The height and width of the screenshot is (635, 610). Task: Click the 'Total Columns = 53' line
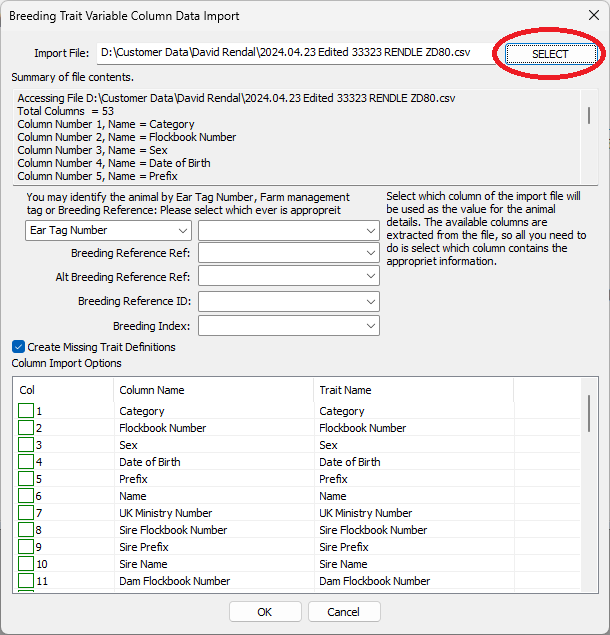66,111
